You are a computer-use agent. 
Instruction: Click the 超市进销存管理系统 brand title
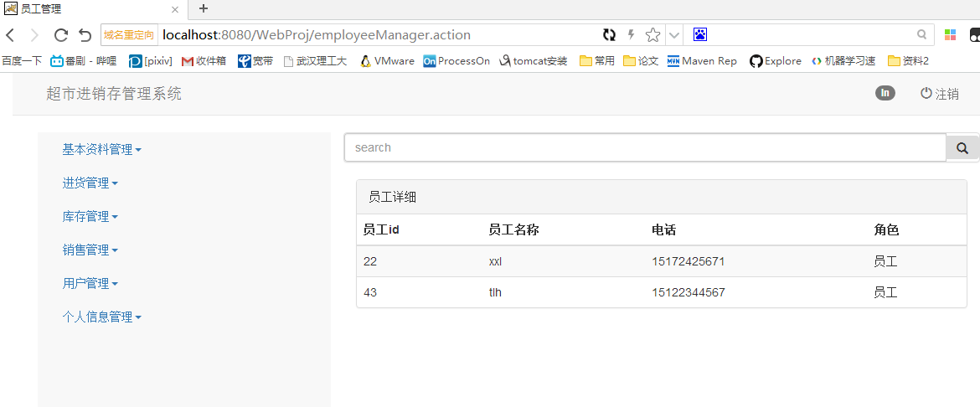click(114, 94)
